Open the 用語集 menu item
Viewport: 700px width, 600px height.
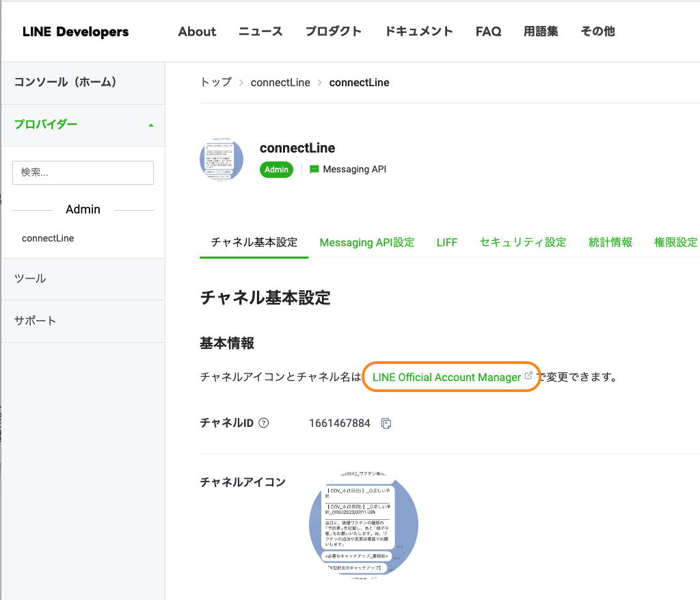[541, 31]
